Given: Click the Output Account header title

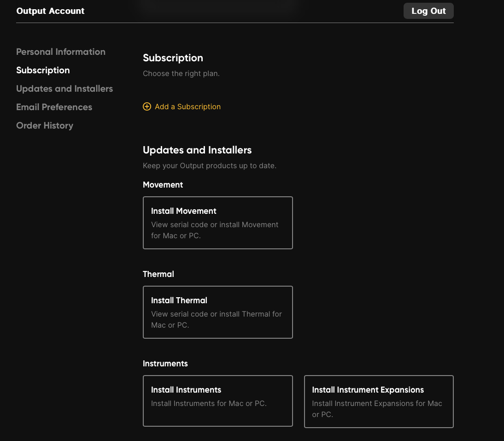Looking at the screenshot, I should [x=51, y=11].
